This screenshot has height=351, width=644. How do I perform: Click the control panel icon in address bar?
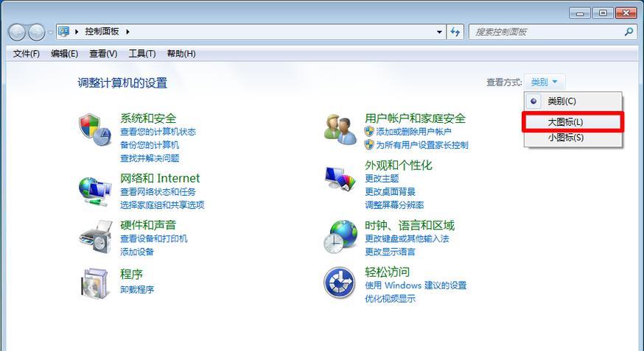coord(63,31)
